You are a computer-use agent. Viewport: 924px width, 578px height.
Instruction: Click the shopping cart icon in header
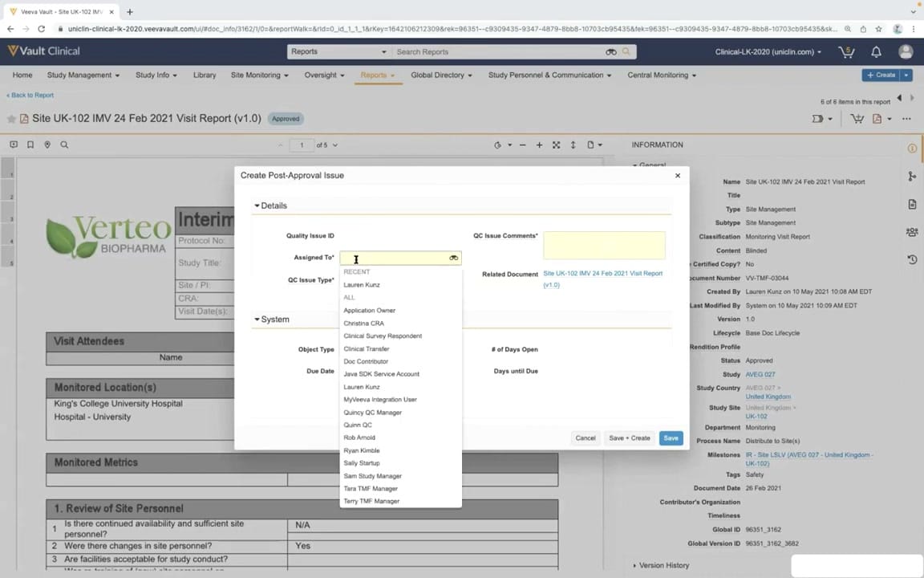coord(846,52)
